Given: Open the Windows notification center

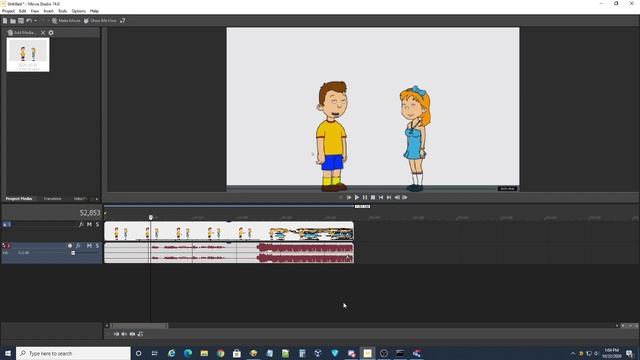Looking at the screenshot, I should tap(630, 353).
